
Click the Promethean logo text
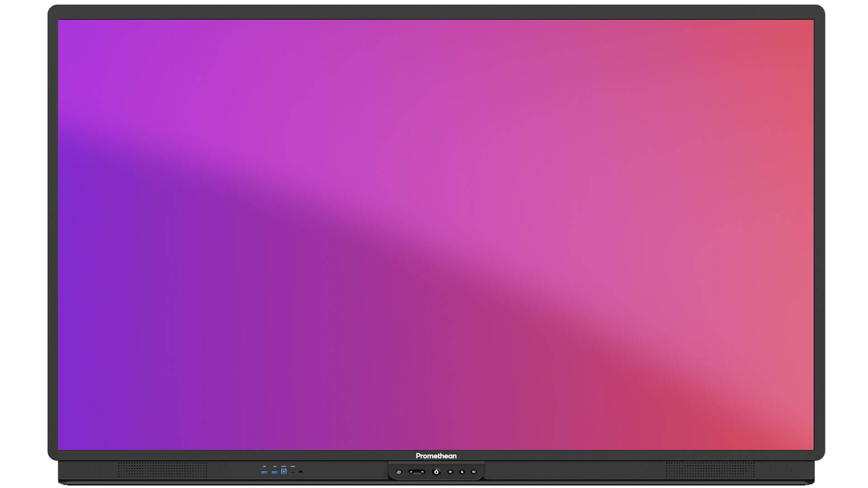(436, 456)
